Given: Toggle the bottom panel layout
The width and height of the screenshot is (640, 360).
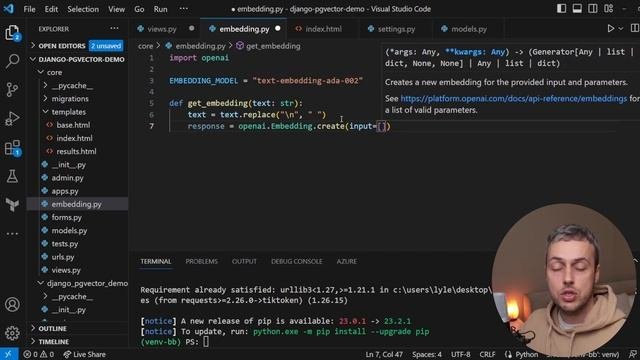Looking at the screenshot, I should coord(577,9).
